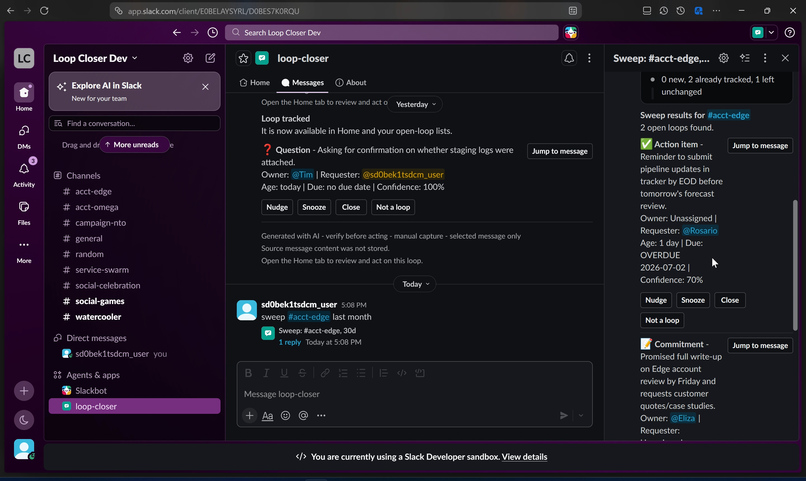Compose a new message with the pencil icon
This screenshot has width=806, height=481.
point(210,58)
